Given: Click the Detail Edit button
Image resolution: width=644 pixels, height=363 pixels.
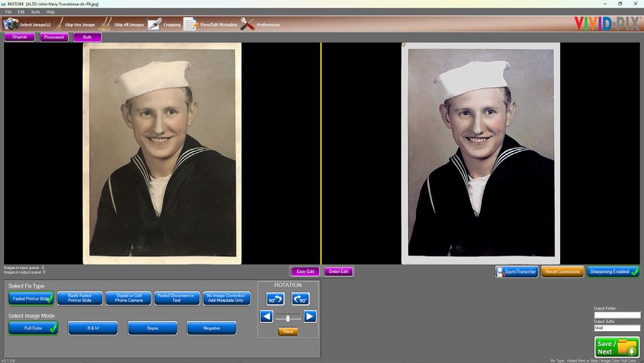Looking at the screenshot, I should coord(339,271).
